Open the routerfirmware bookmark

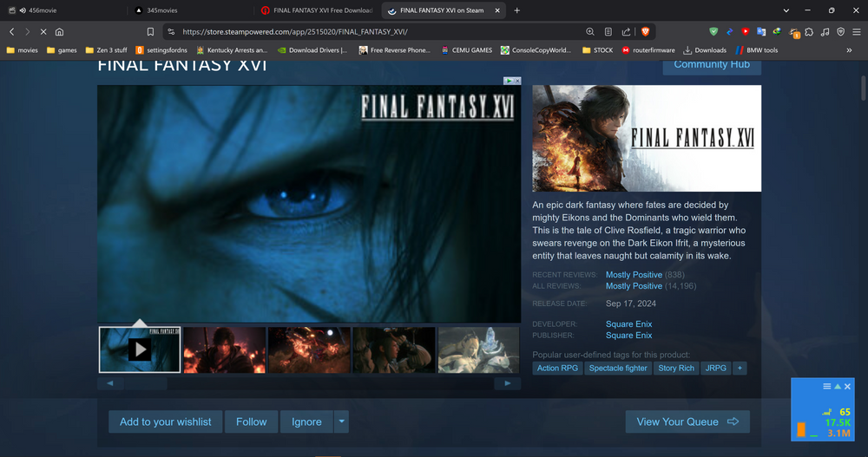[x=648, y=50]
